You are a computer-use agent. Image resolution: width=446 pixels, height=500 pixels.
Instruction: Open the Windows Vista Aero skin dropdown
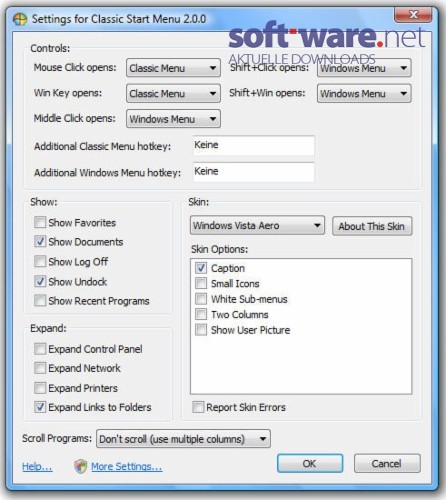click(x=257, y=226)
